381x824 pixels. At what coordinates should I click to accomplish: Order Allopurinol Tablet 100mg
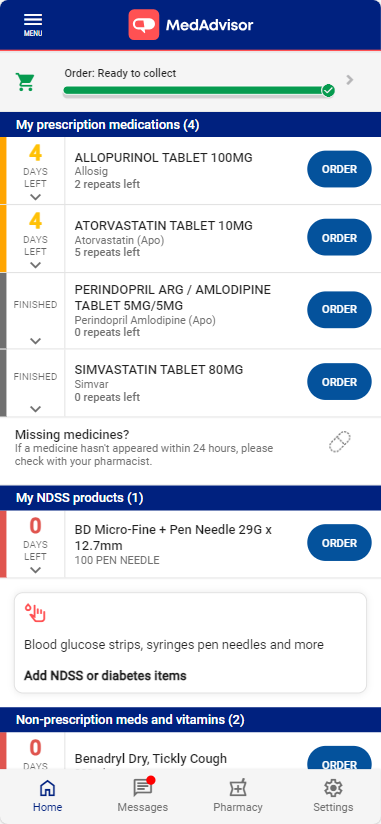(339, 169)
